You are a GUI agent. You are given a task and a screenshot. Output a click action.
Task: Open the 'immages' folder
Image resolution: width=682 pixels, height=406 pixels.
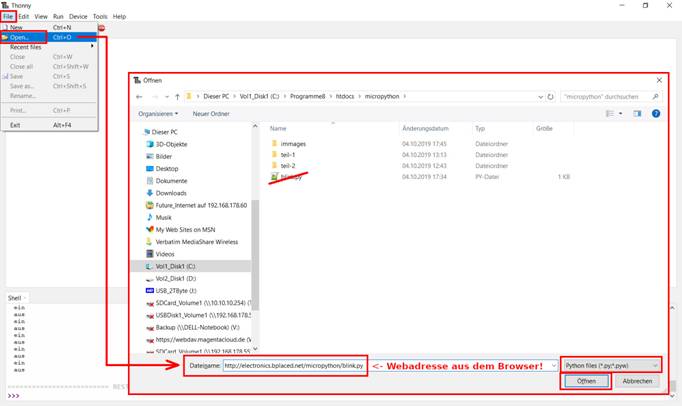pyautogui.click(x=293, y=144)
